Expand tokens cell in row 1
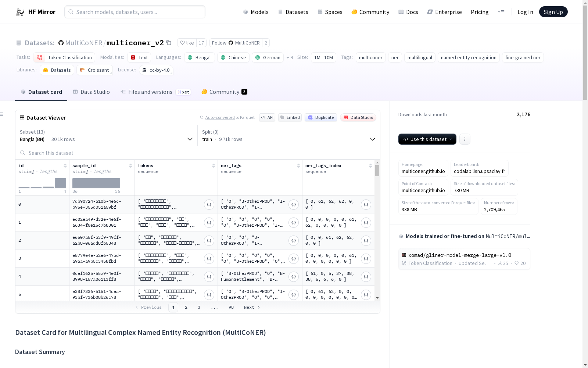 (x=209, y=223)
